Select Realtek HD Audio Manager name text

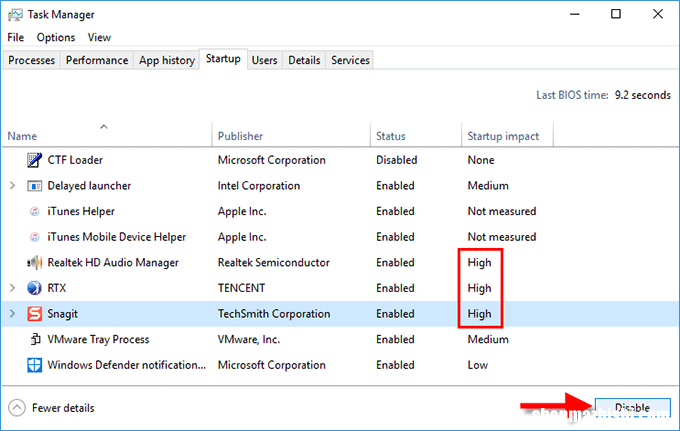pos(113,262)
